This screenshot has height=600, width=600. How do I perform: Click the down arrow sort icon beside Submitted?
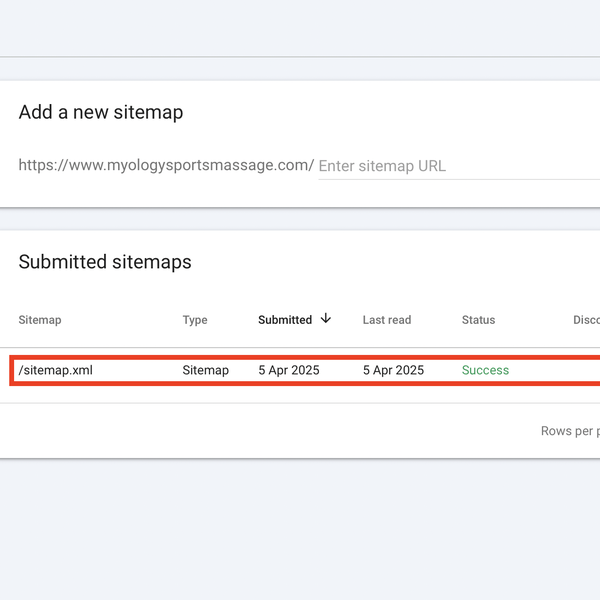(x=326, y=319)
